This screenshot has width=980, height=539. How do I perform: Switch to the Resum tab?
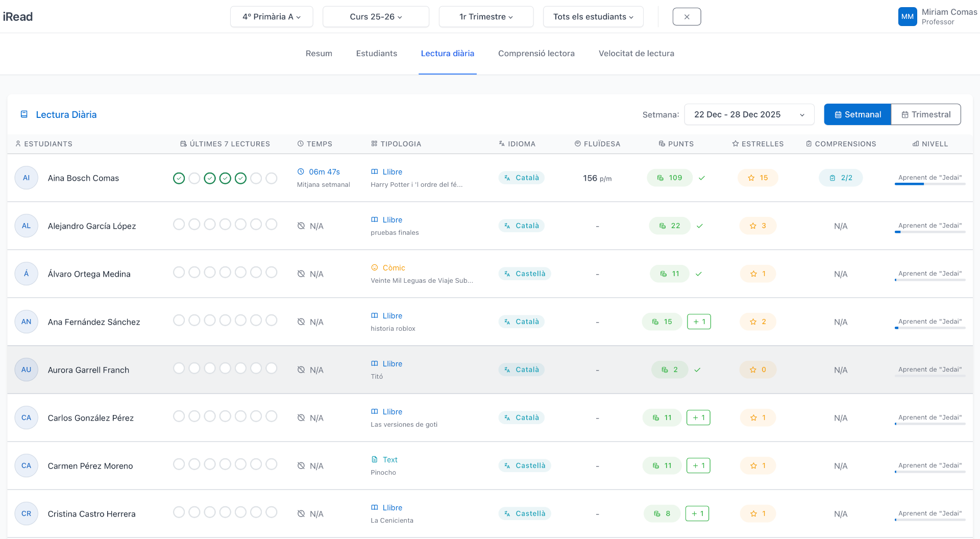click(319, 53)
